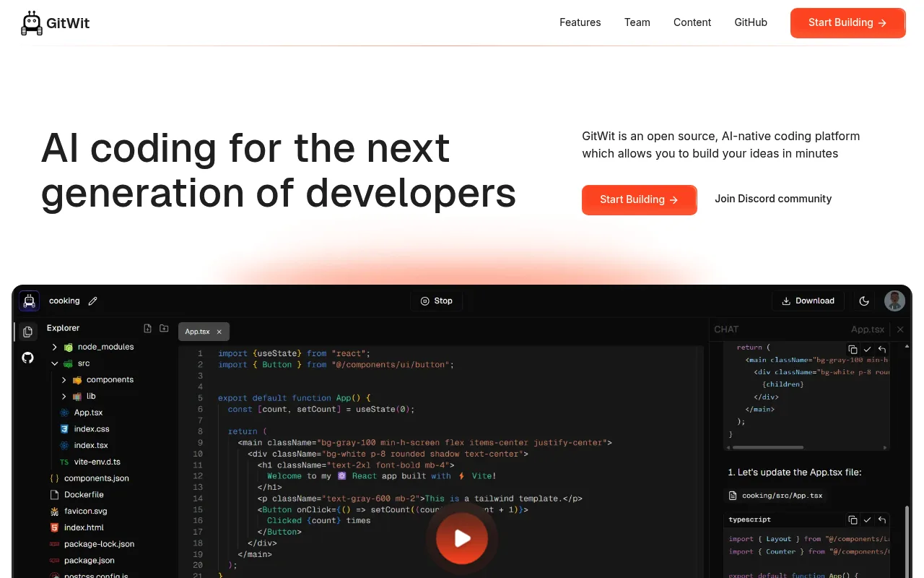
Task: Click the new folder icon in Explorer header
Action: [164, 328]
